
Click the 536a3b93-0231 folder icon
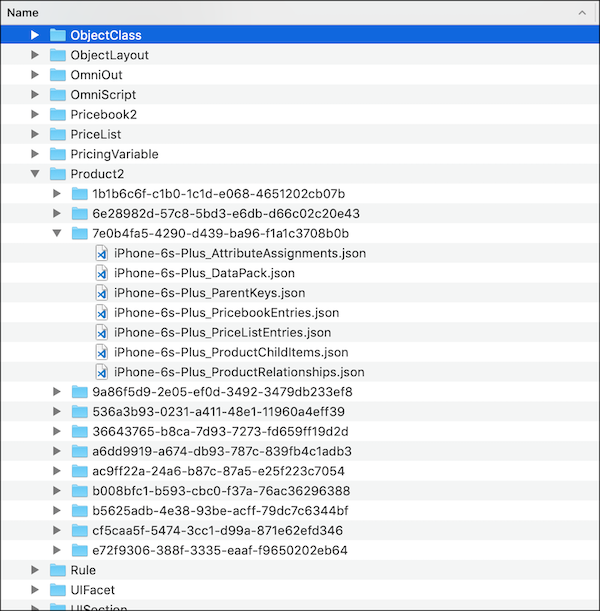coord(80,411)
